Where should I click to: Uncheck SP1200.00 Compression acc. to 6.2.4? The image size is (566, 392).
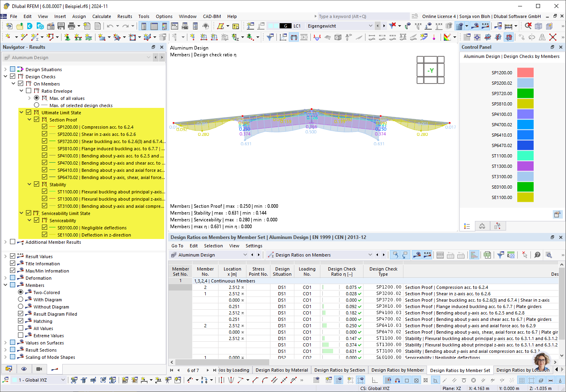pyautogui.click(x=44, y=127)
